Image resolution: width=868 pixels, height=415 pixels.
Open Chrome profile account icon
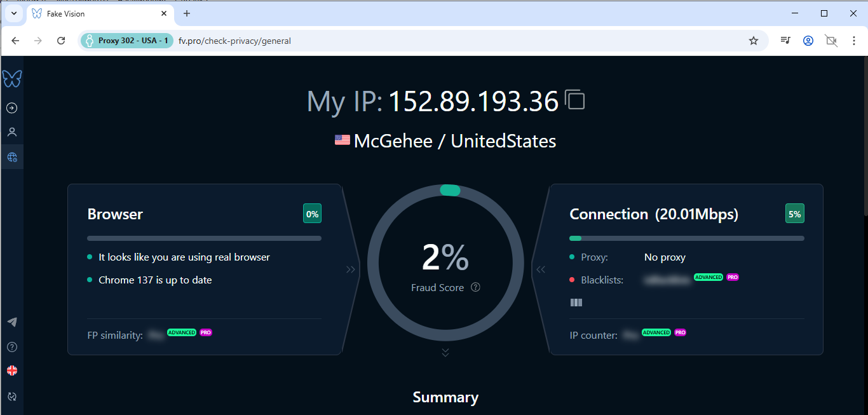pos(808,41)
